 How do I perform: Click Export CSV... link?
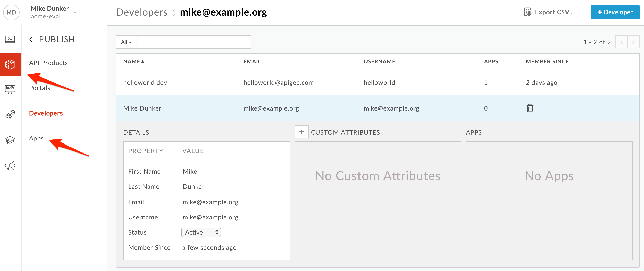(x=554, y=12)
